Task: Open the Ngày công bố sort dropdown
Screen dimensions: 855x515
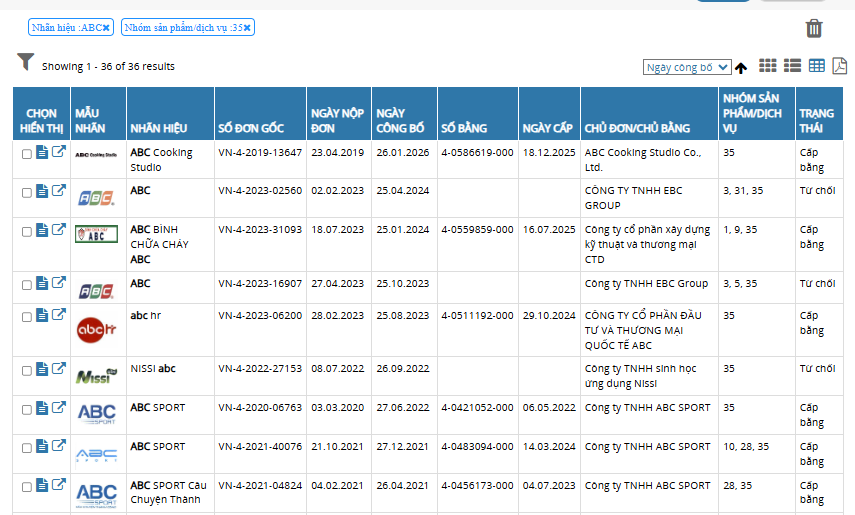Action: coord(687,67)
